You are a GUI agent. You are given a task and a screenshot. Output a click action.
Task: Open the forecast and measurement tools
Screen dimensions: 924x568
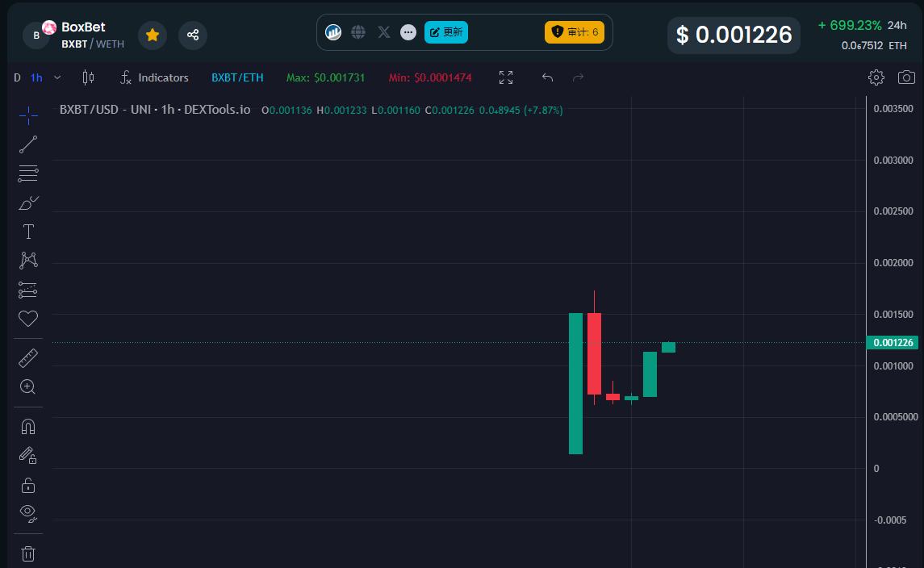(28, 290)
